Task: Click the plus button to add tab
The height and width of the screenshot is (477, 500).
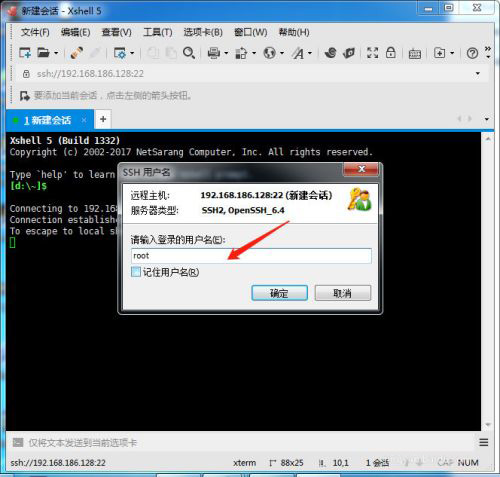Action: (103, 119)
